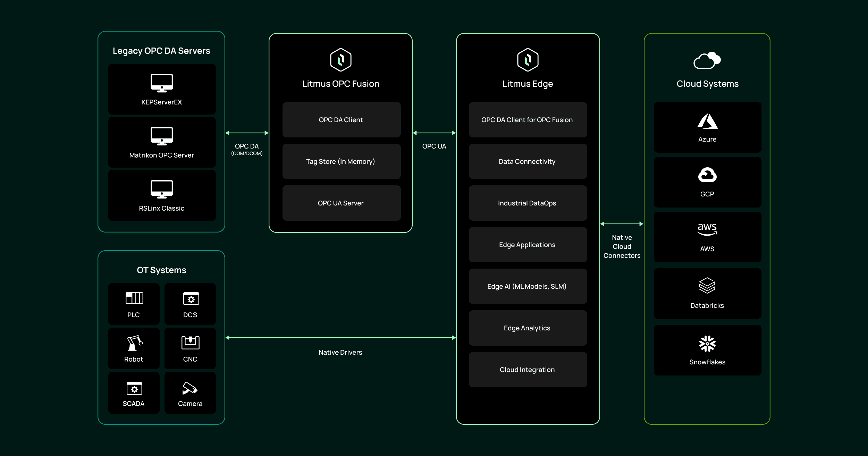Select the SCADA gear window icon

coord(134,388)
